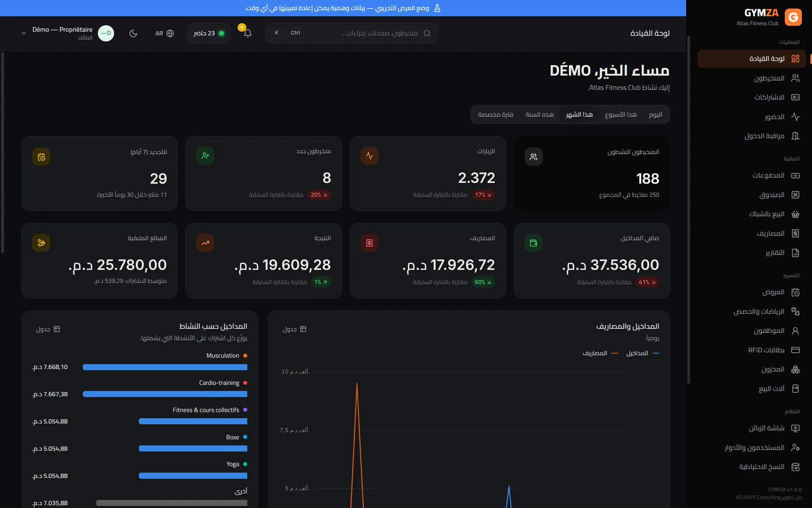The width and height of the screenshot is (812, 508).
Task: Open المصاريف expenses in the sidebar
Action: [752, 233]
